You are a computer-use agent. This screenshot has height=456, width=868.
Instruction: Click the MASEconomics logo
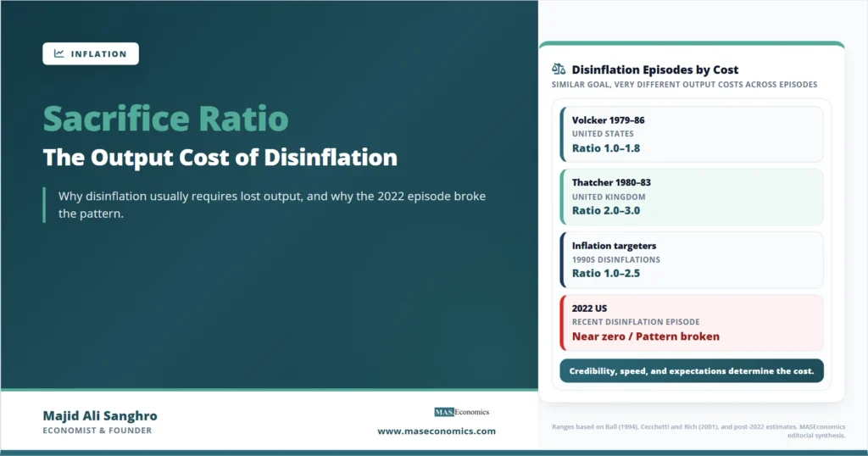pos(462,412)
